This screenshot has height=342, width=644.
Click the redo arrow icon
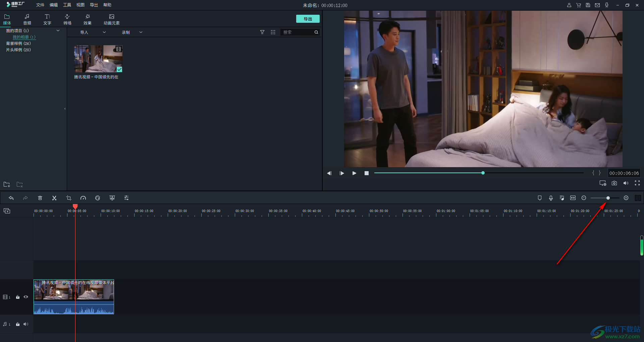pos(25,198)
